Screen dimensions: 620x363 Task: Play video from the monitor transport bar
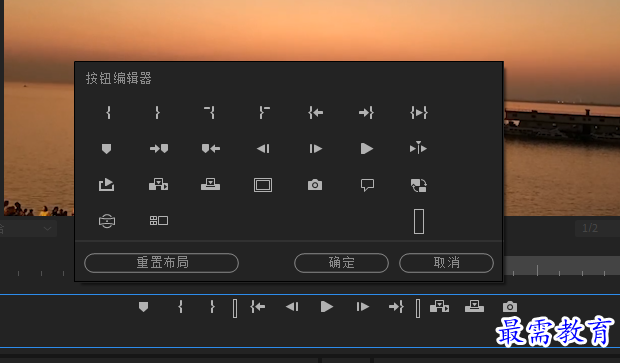tap(327, 307)
